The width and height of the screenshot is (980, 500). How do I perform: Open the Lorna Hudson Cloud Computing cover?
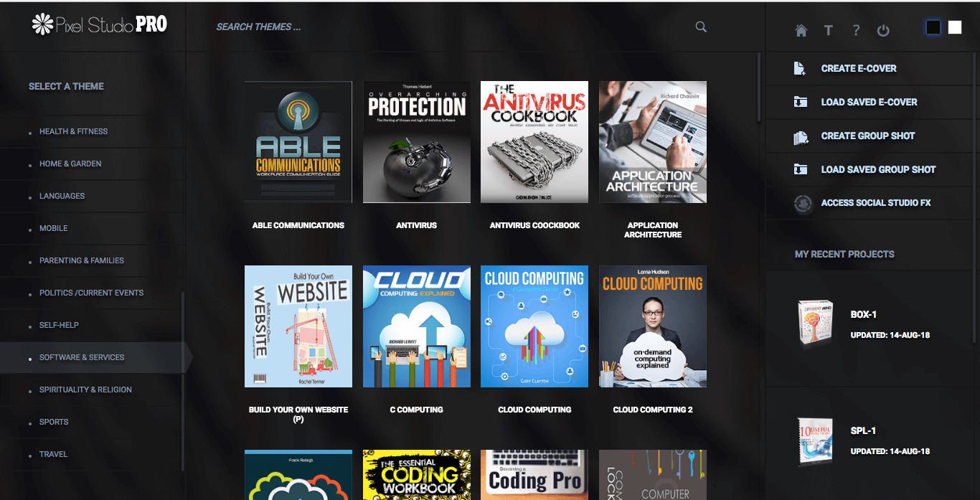coord(653,326)
